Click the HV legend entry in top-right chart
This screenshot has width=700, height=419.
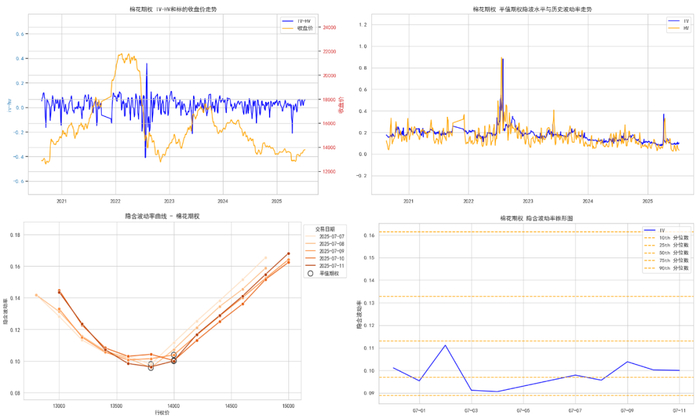pos(679,28)
